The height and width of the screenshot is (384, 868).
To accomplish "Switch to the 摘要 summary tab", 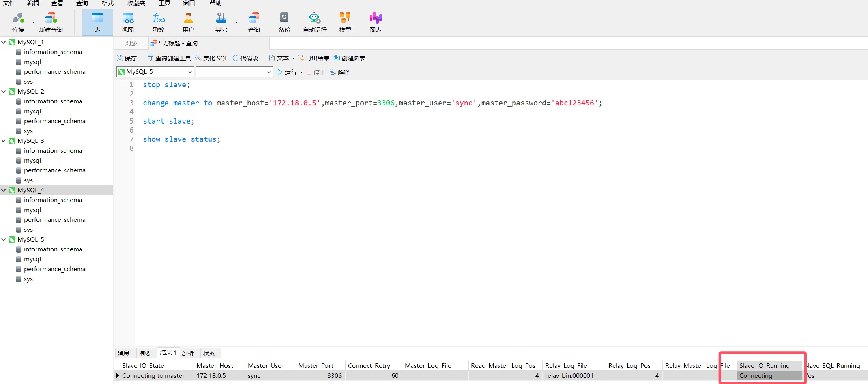I will coord(145,353).
